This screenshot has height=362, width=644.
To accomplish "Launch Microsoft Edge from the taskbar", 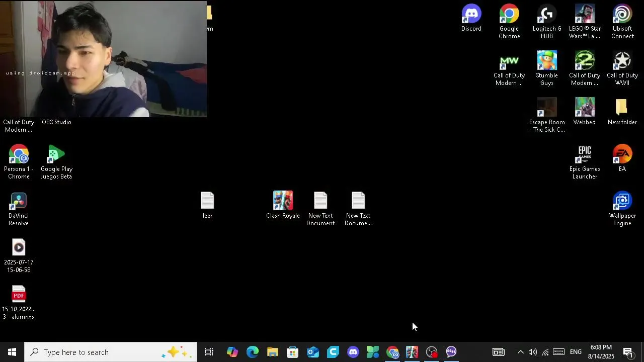I will (252, 352).
